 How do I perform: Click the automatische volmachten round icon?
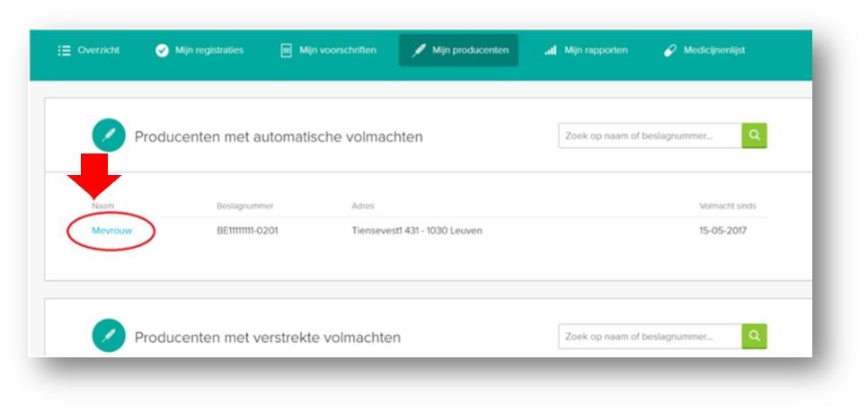[x=109, y=135]
